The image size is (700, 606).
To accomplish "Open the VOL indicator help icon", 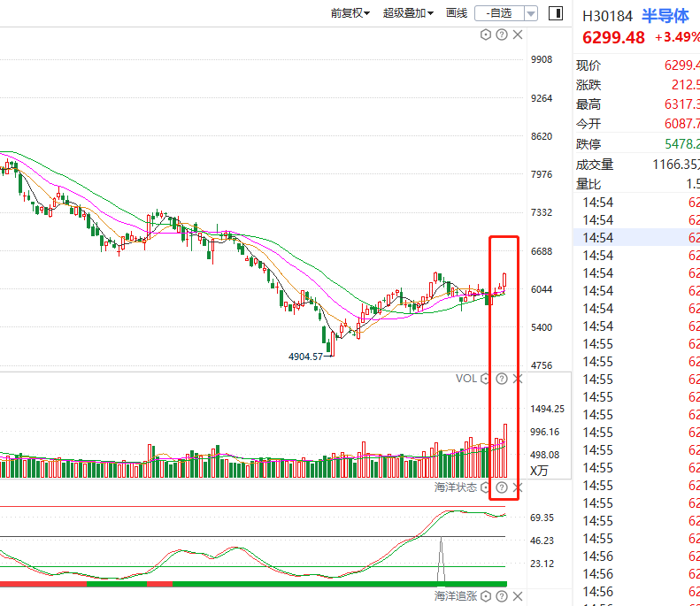I will [x=502, y=379].
